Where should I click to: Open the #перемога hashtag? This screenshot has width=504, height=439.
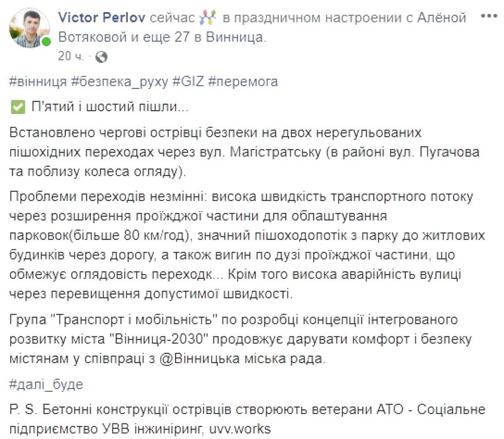coord(243,82)
